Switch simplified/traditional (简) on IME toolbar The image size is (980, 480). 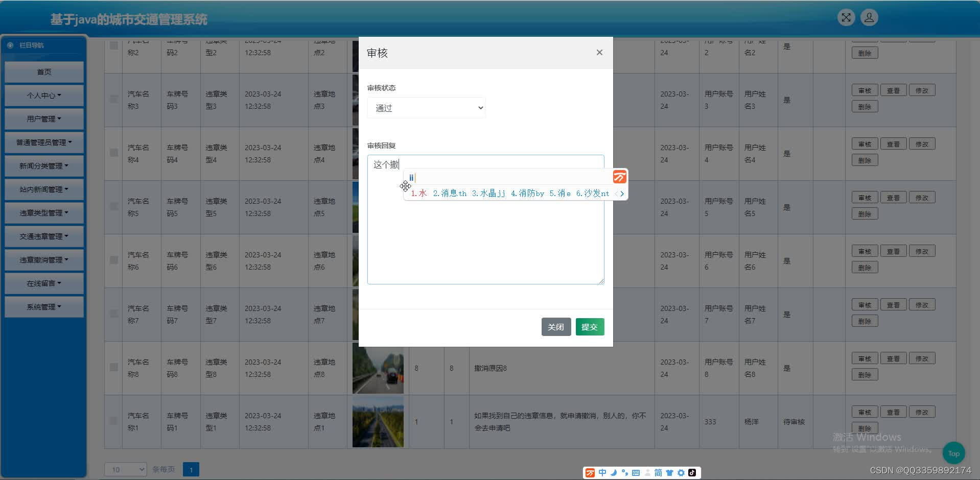[658, 473]
